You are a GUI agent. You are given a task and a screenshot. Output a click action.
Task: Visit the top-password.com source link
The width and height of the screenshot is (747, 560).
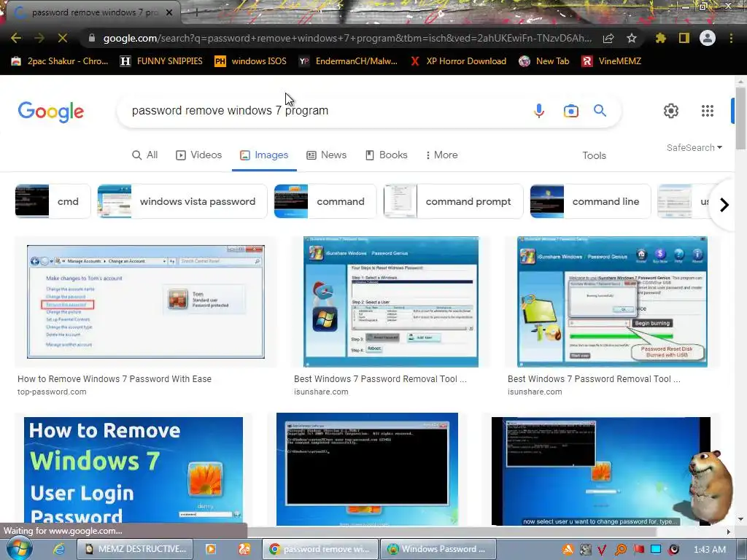click(52, 392)
